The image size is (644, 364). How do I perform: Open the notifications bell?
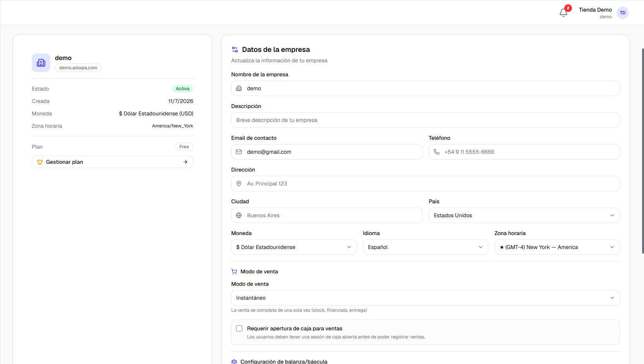[x=563, y=13]
